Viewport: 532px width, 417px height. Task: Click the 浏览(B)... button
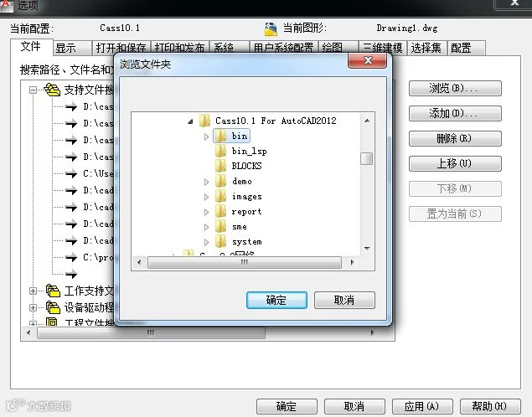coord(455,88)
